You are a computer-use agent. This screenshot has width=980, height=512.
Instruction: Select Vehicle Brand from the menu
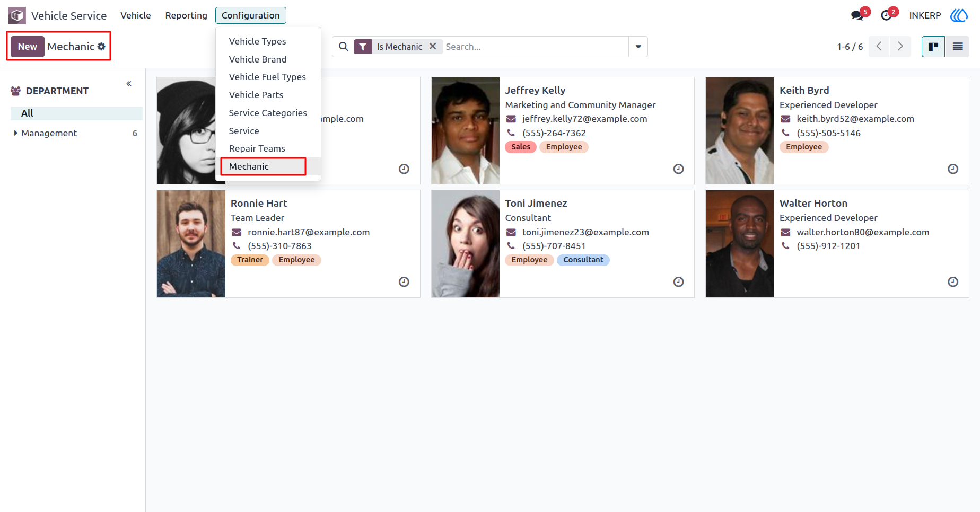[x=268, y=59]
